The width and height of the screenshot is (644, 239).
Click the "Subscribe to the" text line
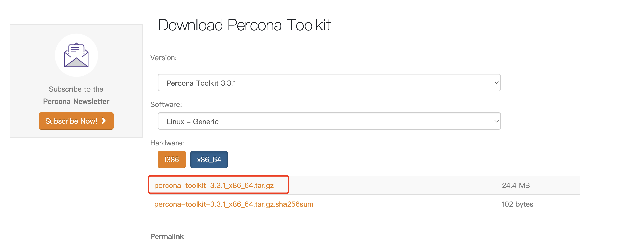pyautogui.click(x=76, y=89)
